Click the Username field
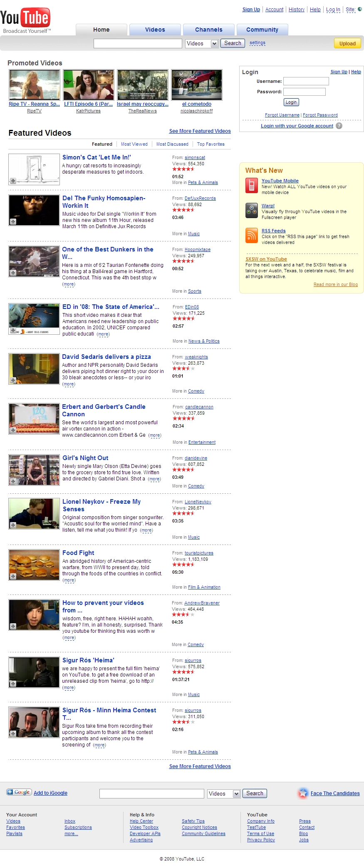This screenshot has height=868, width=364. click(306, 81)
